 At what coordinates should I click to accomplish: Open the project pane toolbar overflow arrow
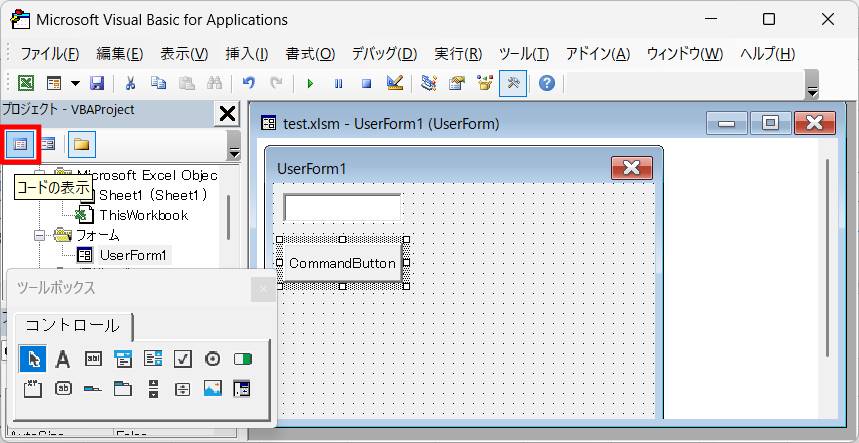coord(234,152)
